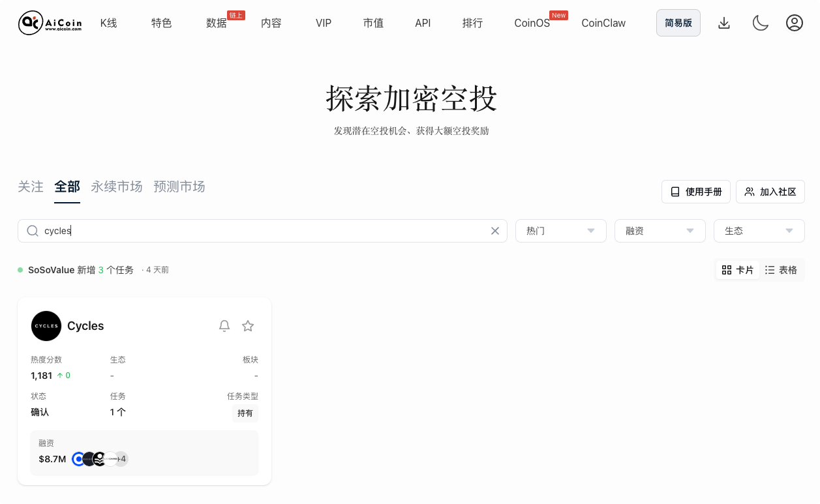Click the Cycles project logo

click(x=46, y=326)
